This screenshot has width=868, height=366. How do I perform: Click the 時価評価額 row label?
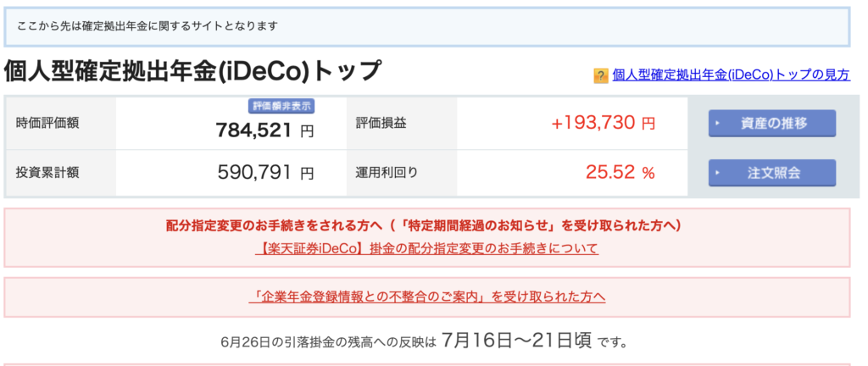click(47, 124)
